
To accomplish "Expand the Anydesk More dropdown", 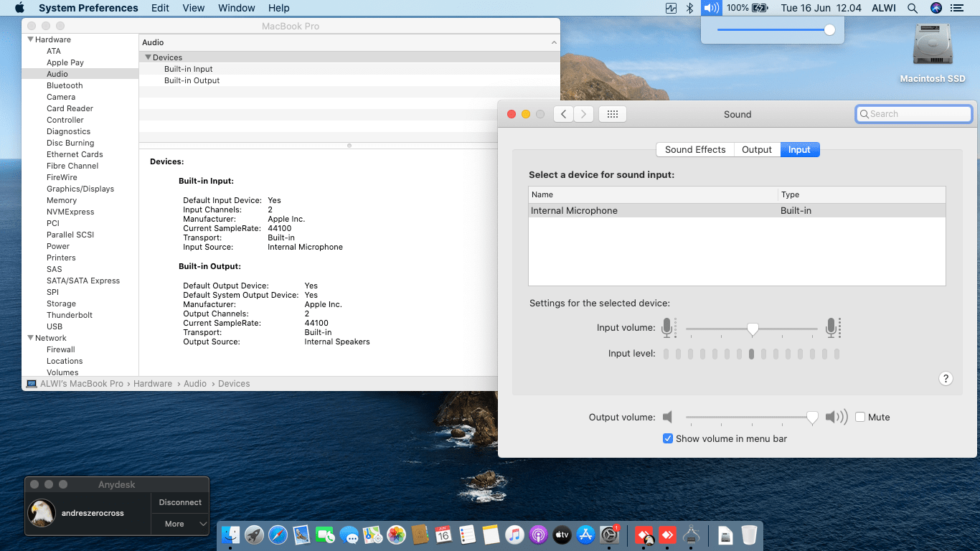I will (179, 524).
